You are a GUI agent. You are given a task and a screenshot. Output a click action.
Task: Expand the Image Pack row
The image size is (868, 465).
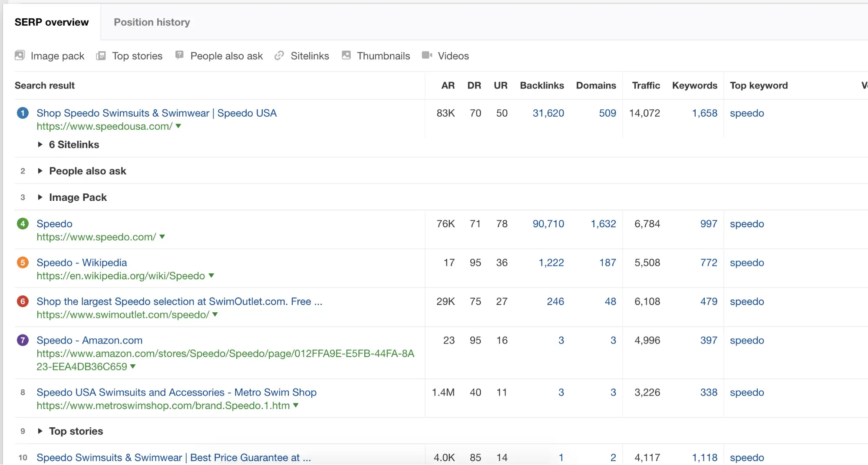point(40,197)
